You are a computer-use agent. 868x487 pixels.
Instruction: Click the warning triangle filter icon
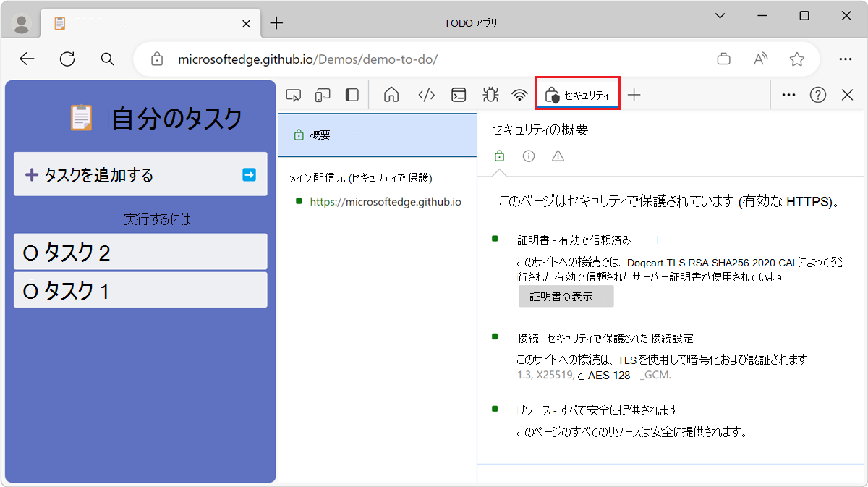(x=558, y=156)
